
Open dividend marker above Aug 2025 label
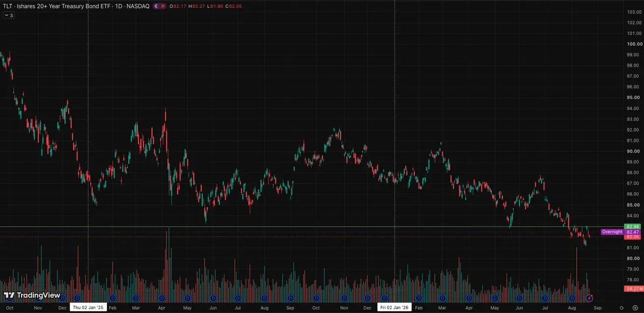coord(265,298)
